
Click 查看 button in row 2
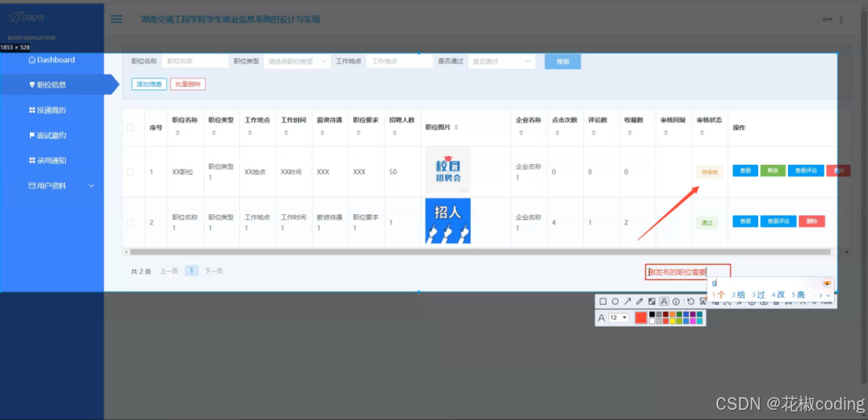[x=745, y=221]
